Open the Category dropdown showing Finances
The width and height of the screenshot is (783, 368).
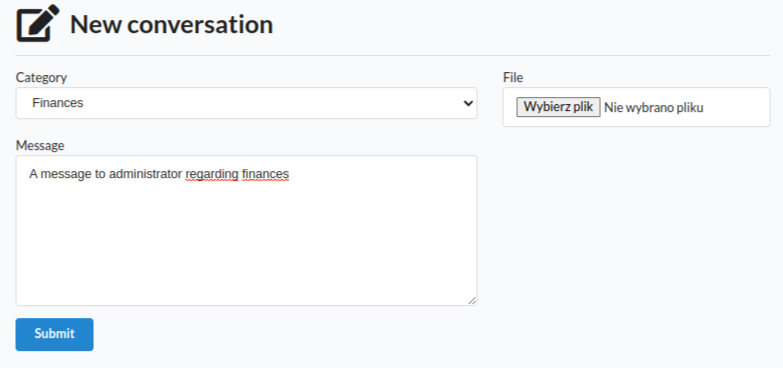click(x=246, y=103)
